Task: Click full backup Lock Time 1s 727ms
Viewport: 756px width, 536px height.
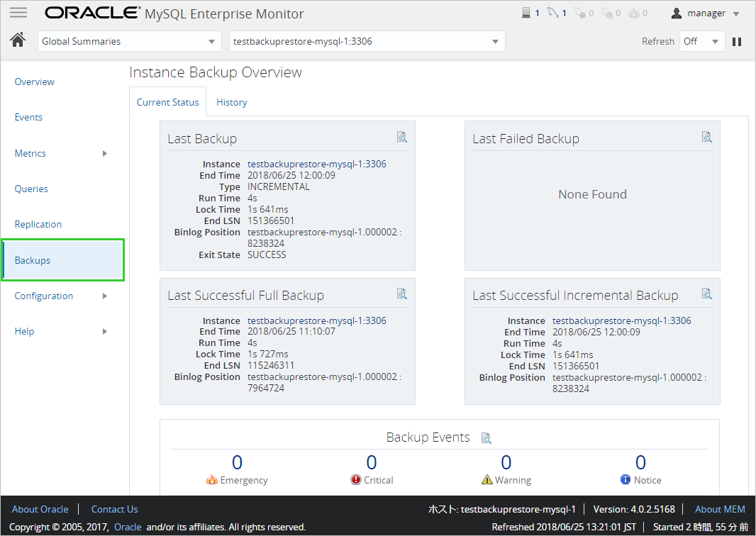Action: [x=268, y=354]
